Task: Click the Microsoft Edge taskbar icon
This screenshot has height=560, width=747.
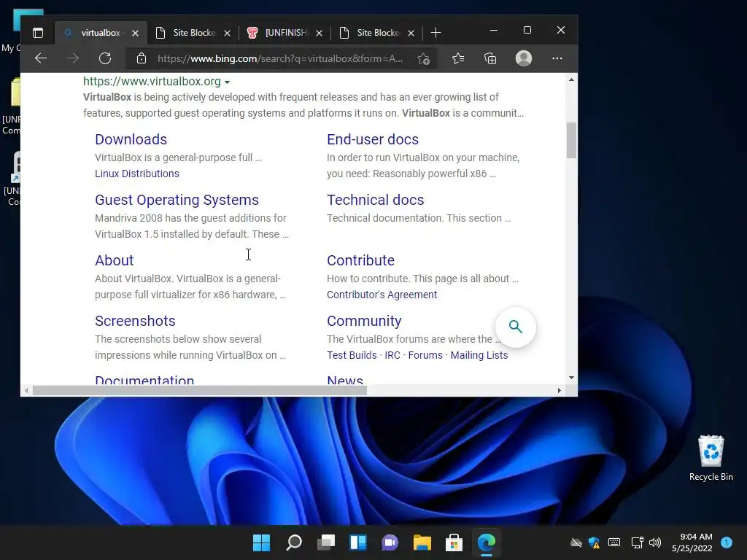Action: pyautogui.click(x=487, y=542)
